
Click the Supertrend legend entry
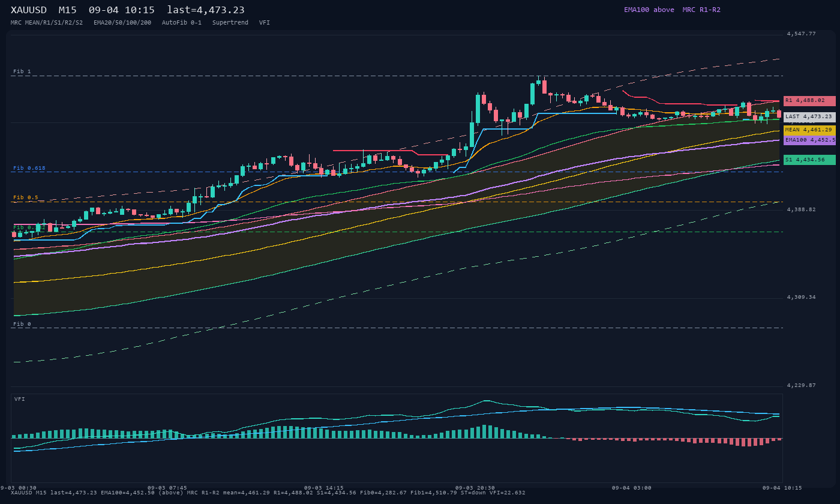click(x=230, y=23)
